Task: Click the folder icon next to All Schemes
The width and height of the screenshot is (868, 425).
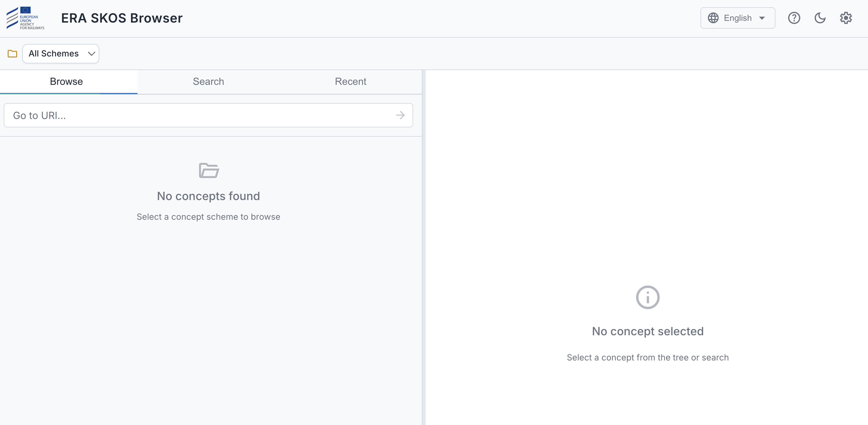Action: [12, 54]
